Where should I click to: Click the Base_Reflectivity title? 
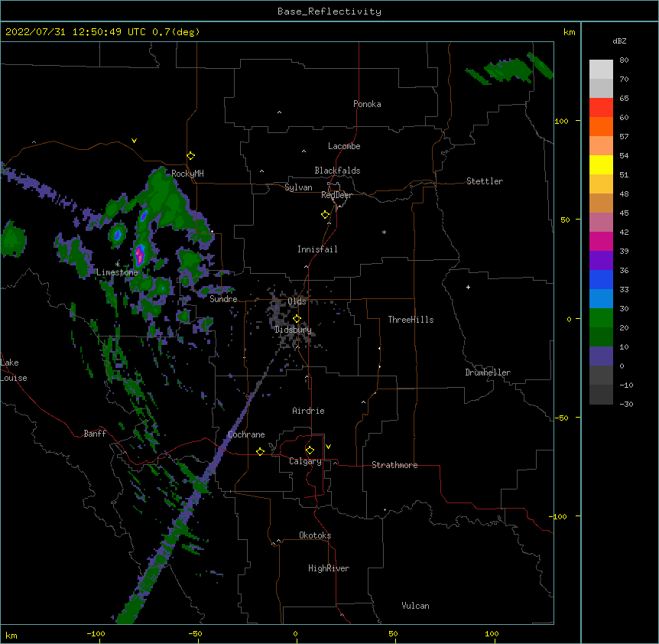[x=329, y=11]
